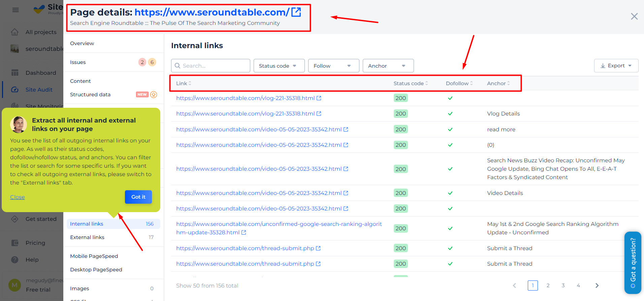Click the Structured data star badge icon
The height and width of the screenshot is (301, 644).
(154, 95)
